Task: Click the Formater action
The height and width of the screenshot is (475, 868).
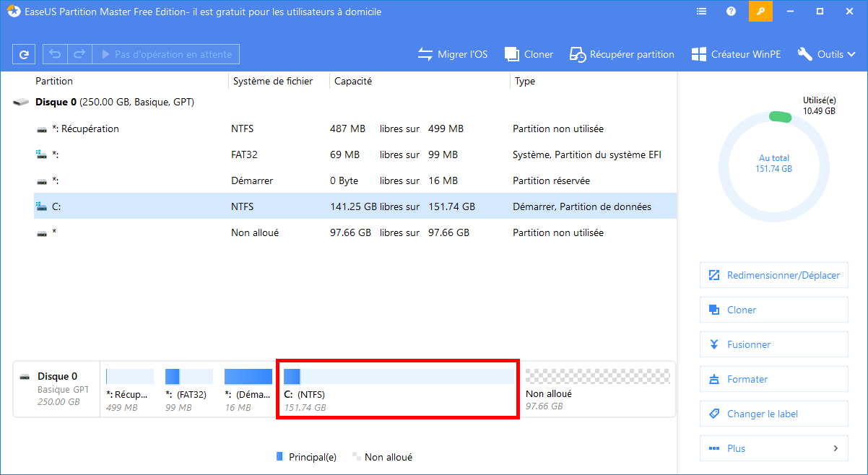Action: [774, 379]
